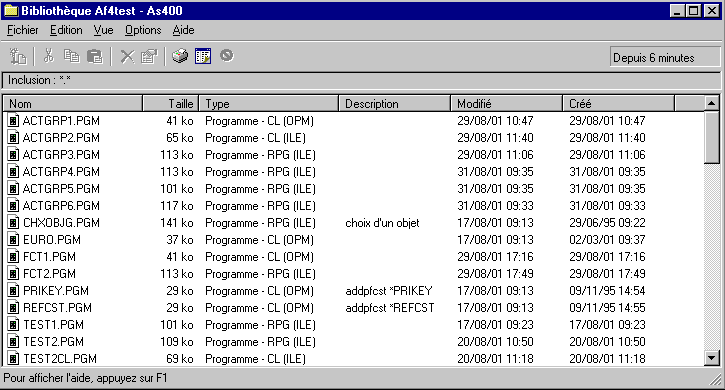Select EURO.PGM file icon
This screenshot has width=725, height=390.
point(13,240)
